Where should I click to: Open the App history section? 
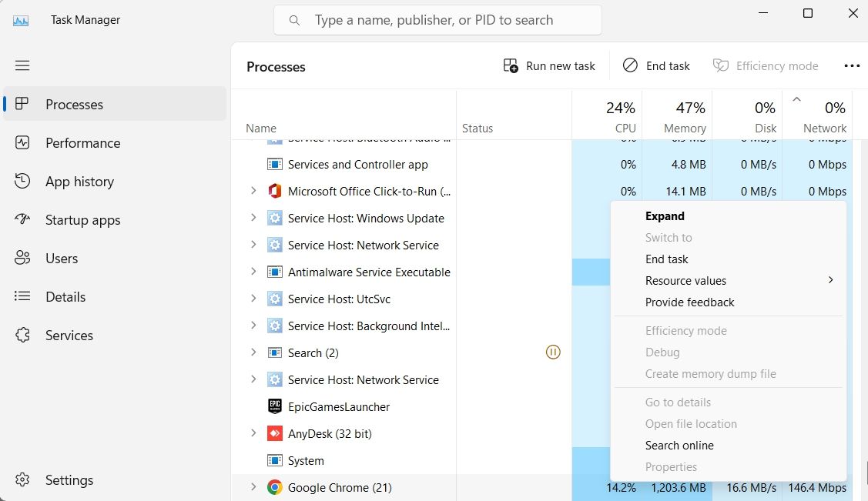pyautogui.click(x=79, y=181)
